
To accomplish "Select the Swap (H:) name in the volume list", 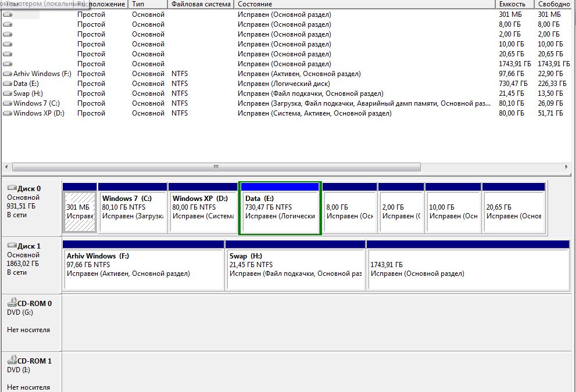I will coord(28,93).
